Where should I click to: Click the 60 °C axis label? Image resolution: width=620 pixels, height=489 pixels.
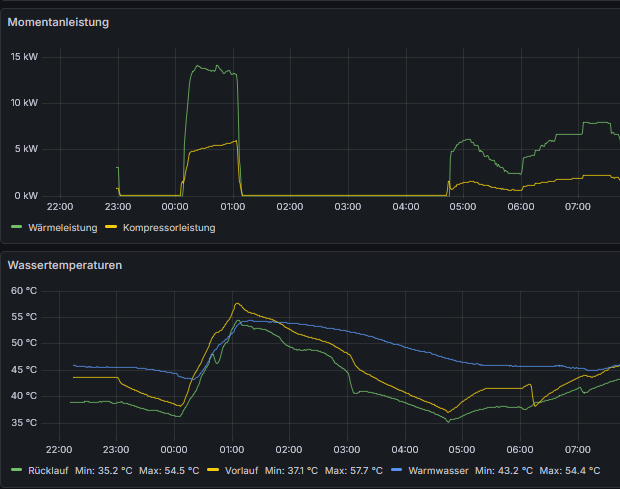(x=24, y=291)
